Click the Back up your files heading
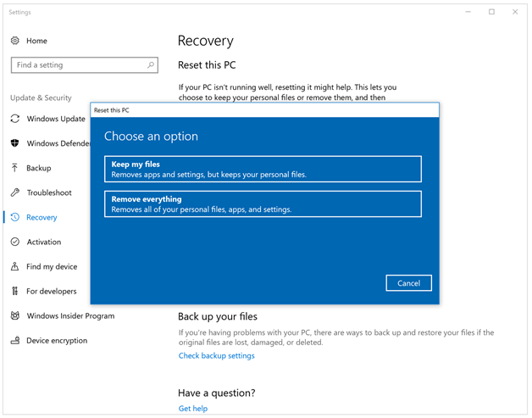 tap(218, 316)
